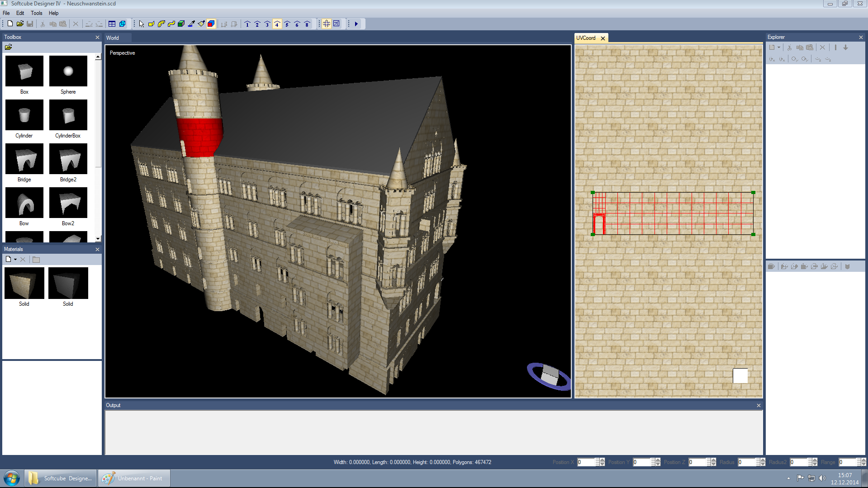
Task: Click the blue wireframe cube icon
Action: (122, 24)
